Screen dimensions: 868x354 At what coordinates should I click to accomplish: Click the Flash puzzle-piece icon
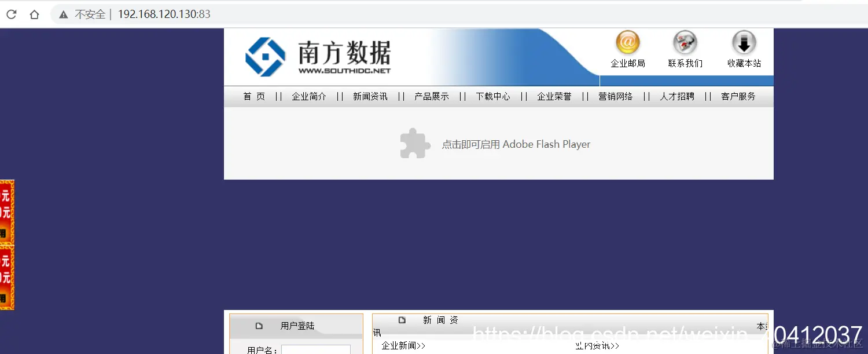point(414,143)
